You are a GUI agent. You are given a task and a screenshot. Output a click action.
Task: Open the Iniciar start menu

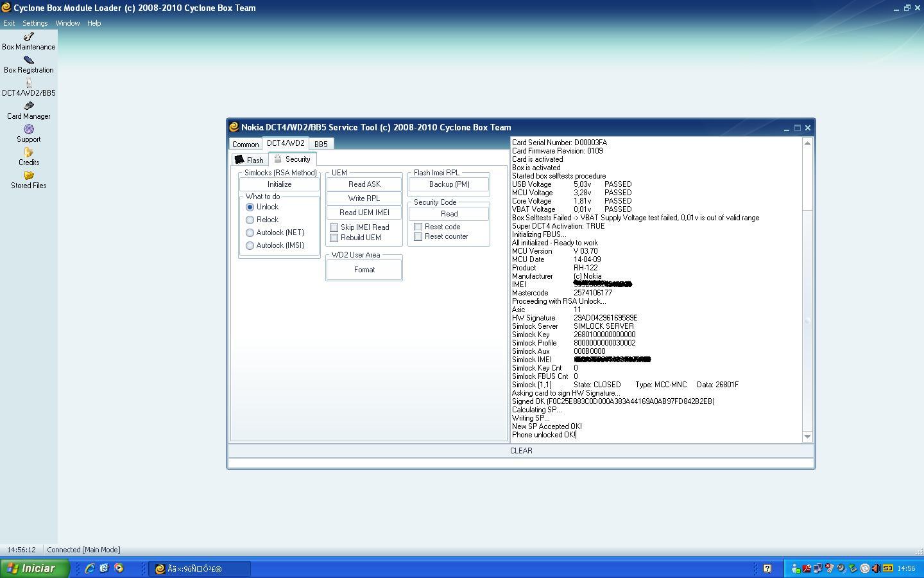click(x=35, y=568)
